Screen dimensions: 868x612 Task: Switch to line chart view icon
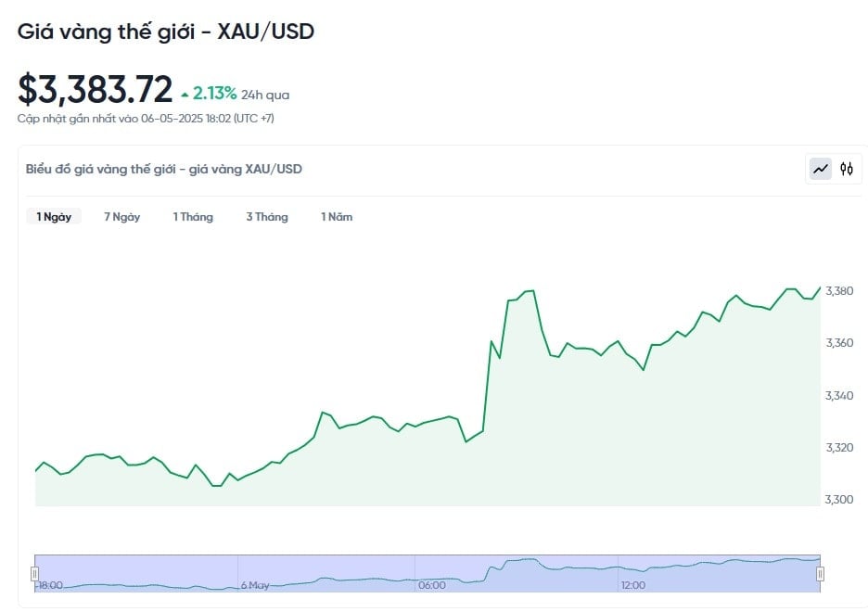click(x=821, y=169)
